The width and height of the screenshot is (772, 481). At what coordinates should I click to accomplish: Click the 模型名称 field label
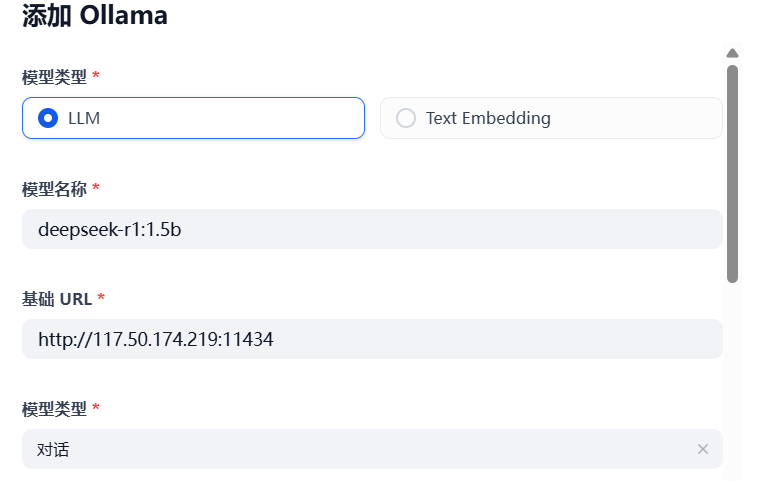pos(54,188)
